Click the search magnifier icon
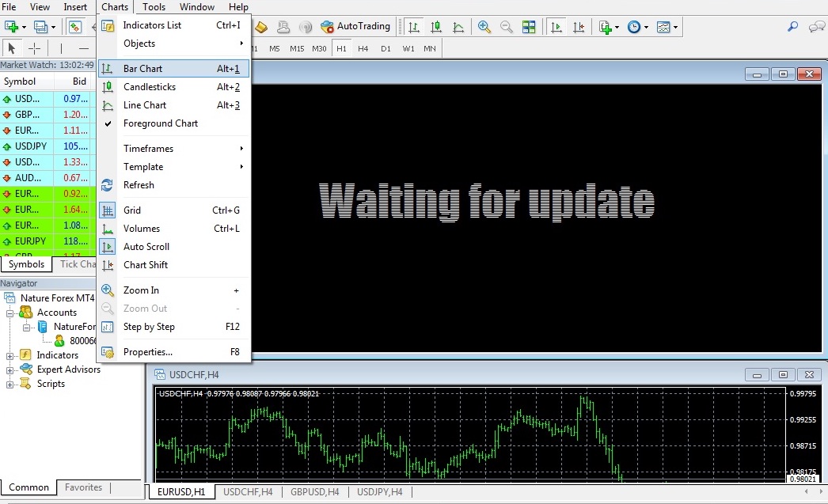 click(792, 26)
